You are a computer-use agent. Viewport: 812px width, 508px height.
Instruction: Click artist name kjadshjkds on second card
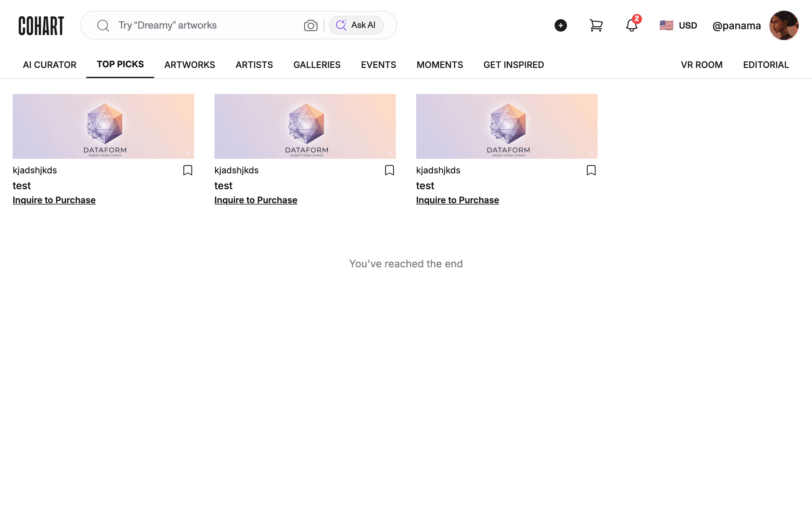pos(237,170)
